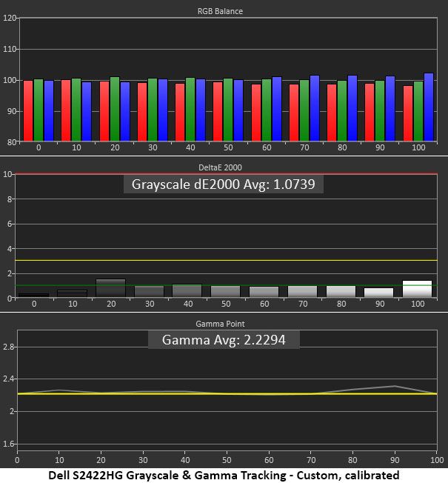Click the DeltaE bar at 80
This screenshot has height=483, width=448.
point(341,292)
